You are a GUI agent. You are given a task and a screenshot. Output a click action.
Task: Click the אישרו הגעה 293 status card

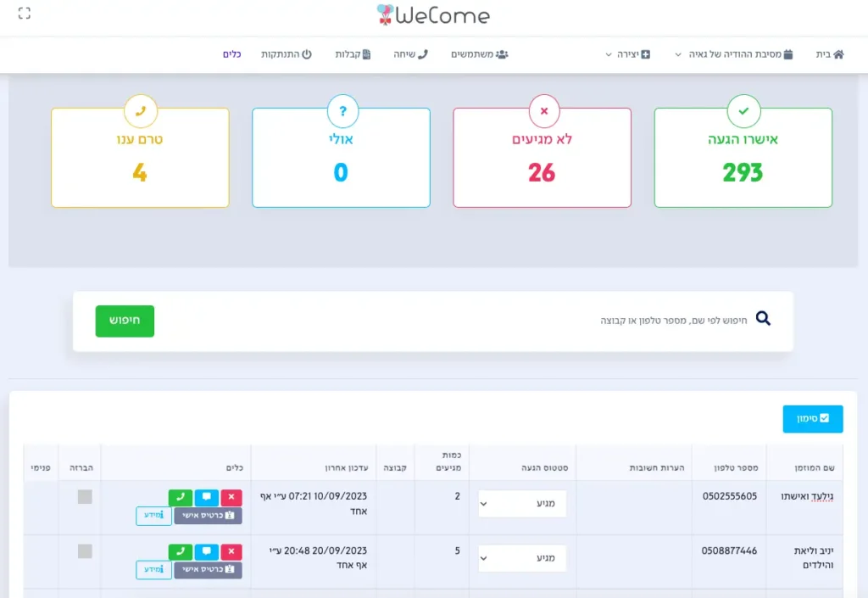[x=743, y=158]
